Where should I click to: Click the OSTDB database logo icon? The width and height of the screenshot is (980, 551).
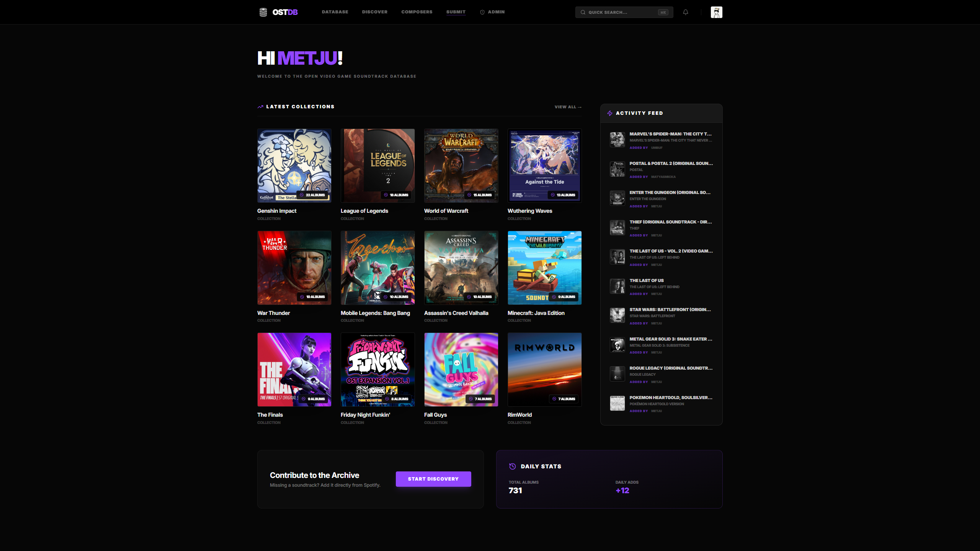[x=263, y=12]
